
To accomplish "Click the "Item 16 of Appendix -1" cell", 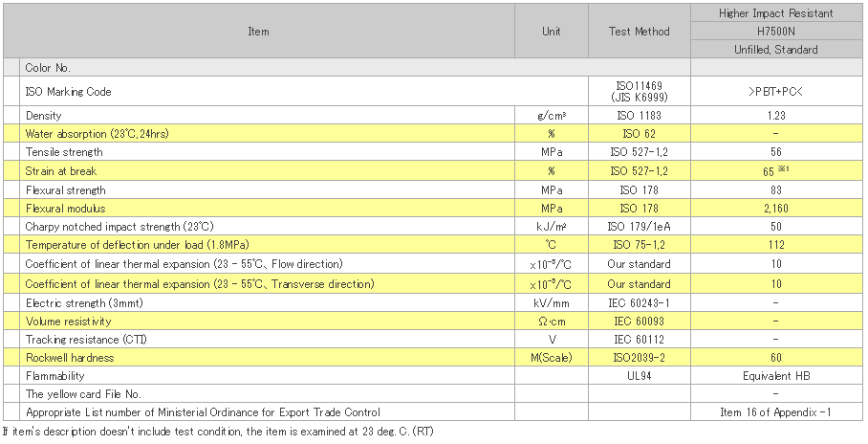I will coord(775,412).
